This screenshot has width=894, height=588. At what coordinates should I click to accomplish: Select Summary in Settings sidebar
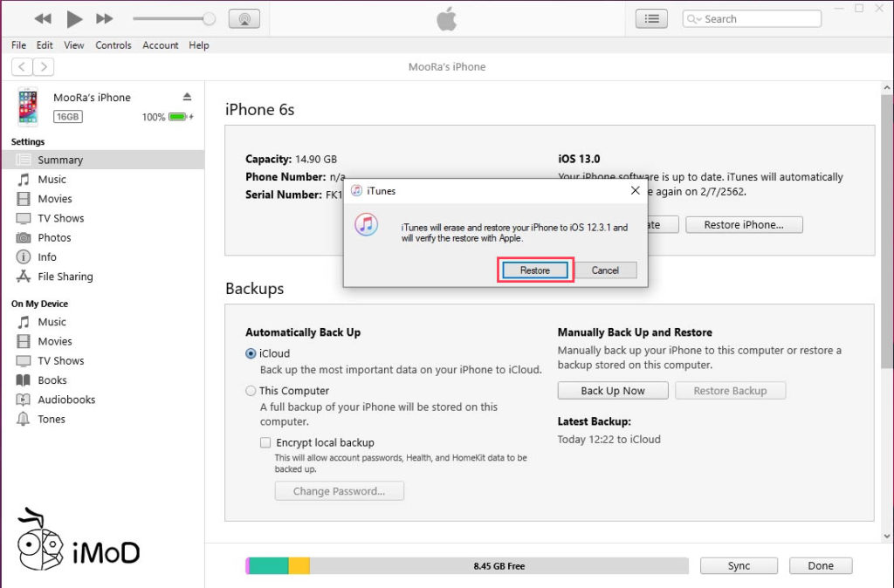tap(103, 160)
